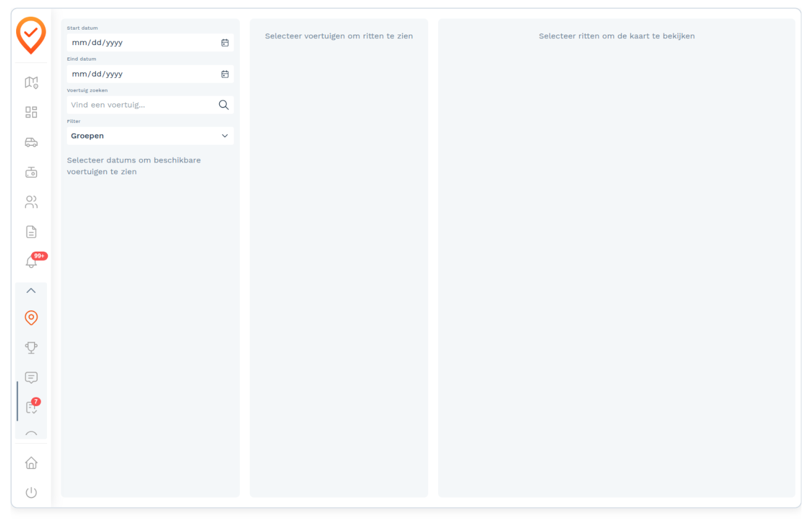
Task: Expand the Groepen filter dropdown
Action: pos(150,136)
